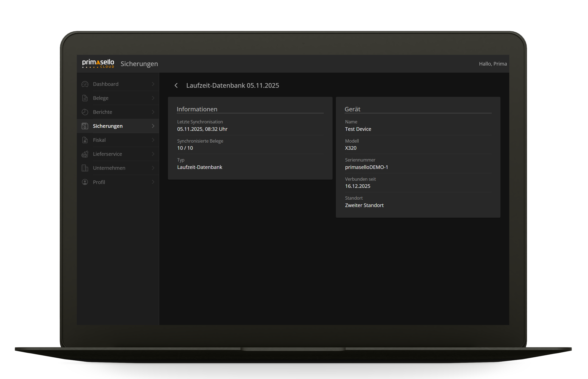Image resolution: width=588 pixels, height=379 pixels.
Task: Expand the Unternehmen chevron arrow
Action: (x=153, y=168)
